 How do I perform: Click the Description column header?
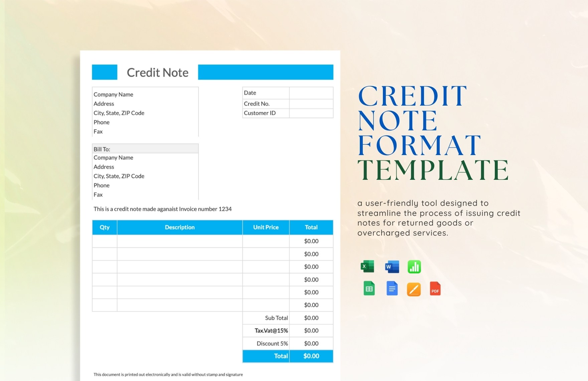pyautogui.click(x=180, y=227)
